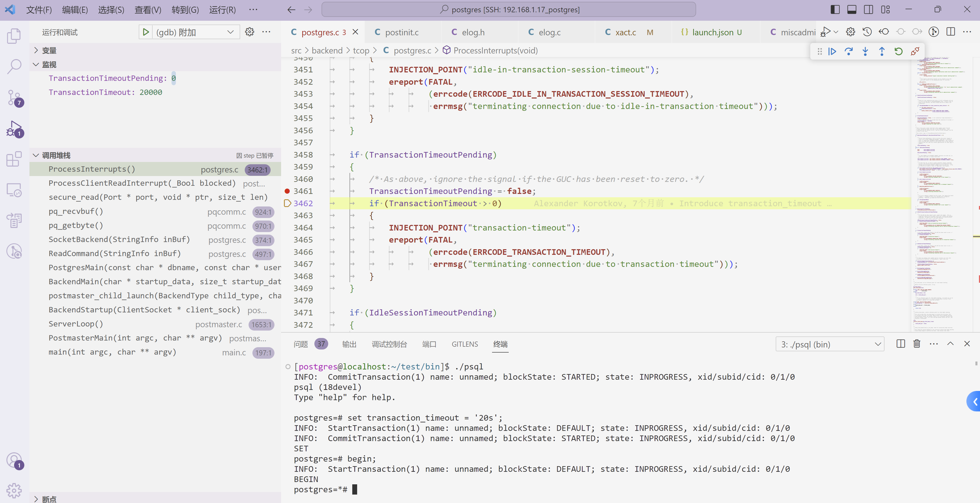Viewport: 980px width, 503px height.
Task: Open terminal selector 3: ./psql (bin)
Action: click(830, 344)
